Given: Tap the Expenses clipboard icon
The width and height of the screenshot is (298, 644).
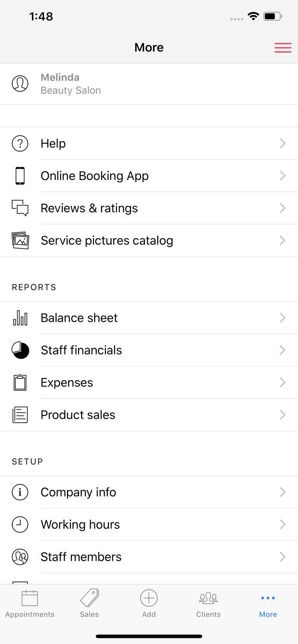Looking at the screenshot, I should coord(20,383).
